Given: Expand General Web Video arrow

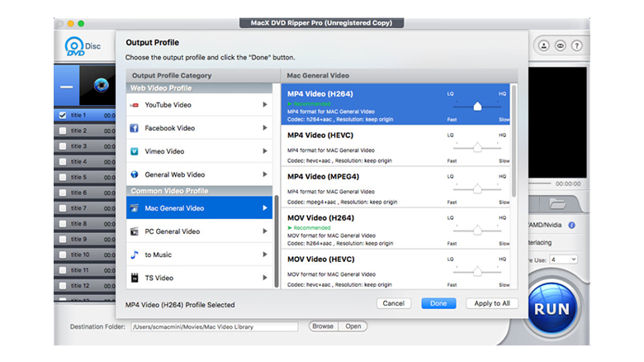Looking at the screenshot, I should [x=265, y=174].
